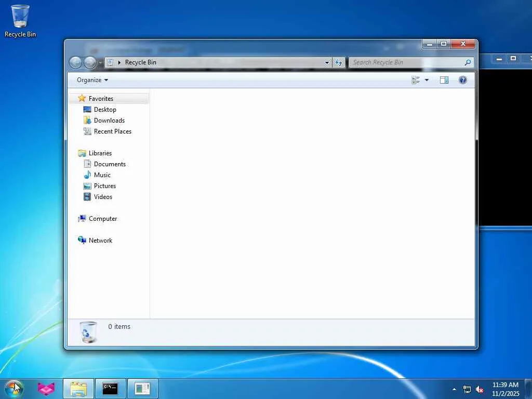This screenshot has height=399, width=532.
Task: Switch to Command Prompt on the taskbar
Action: pos(110,389)
